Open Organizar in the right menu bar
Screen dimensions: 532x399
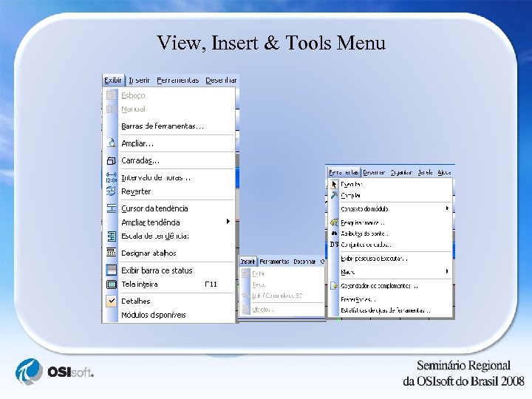401,172
